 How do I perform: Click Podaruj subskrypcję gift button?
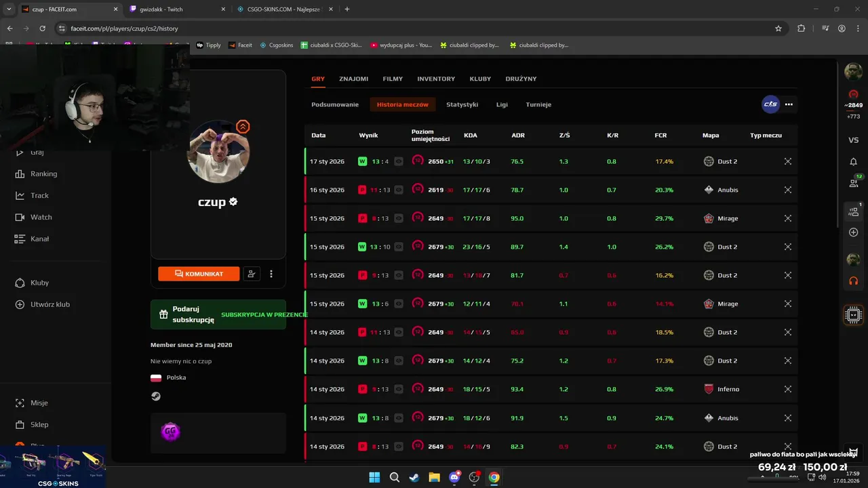tap(218, 314)
